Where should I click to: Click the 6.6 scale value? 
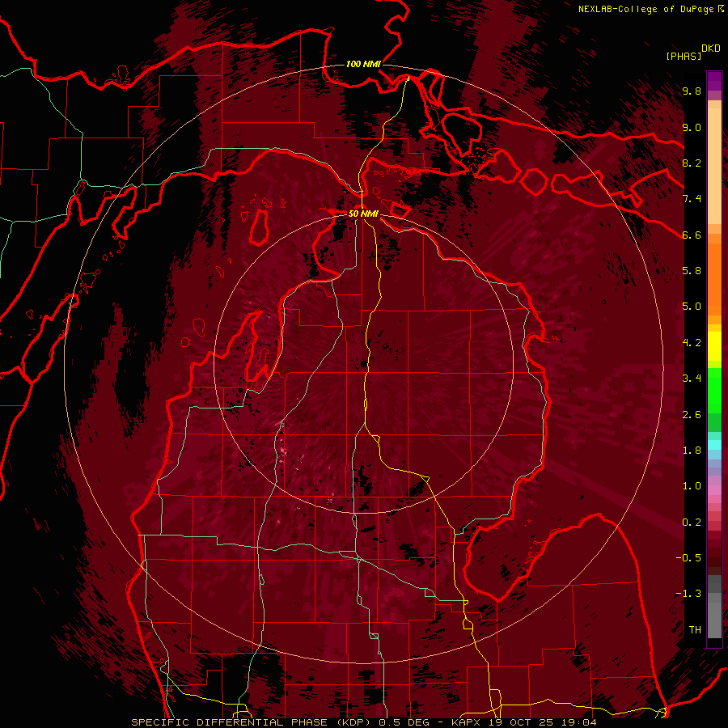click(x=692, y=235)
